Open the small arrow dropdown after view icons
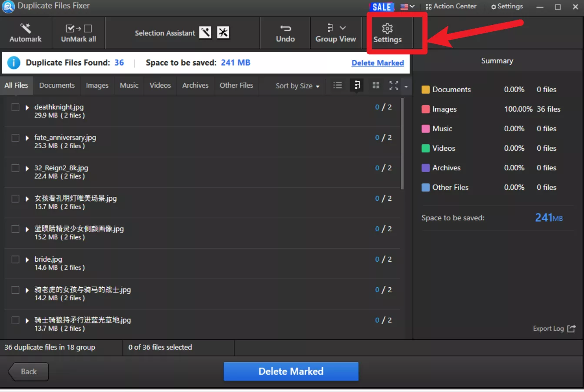 pos(406,86)
